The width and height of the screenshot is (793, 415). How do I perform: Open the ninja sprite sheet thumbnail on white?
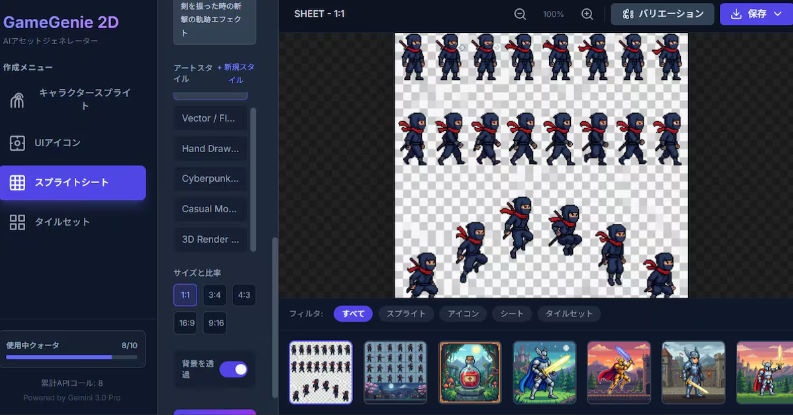point(321,373)
